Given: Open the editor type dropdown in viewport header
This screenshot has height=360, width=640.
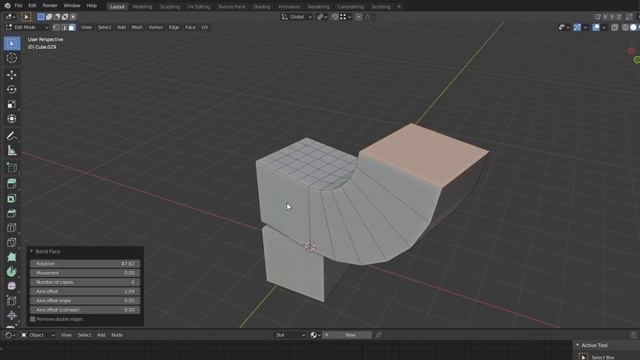Looking at the screenshot, I should click(x=10, y=17).
